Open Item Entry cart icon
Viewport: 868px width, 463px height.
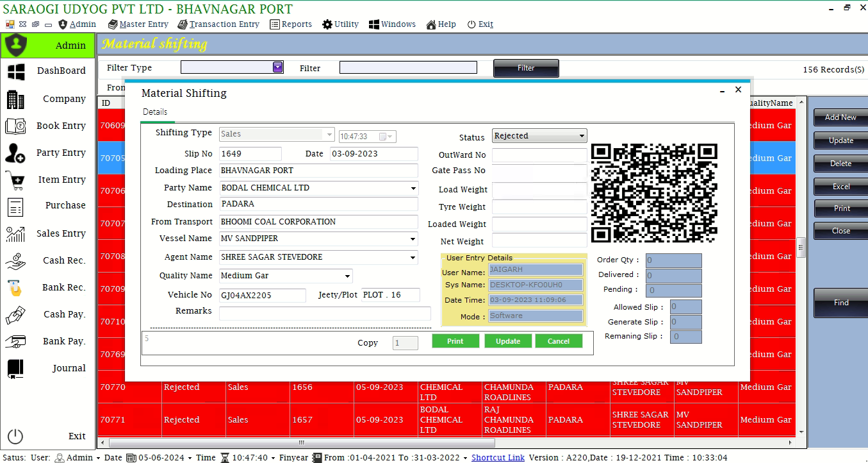[15, 180]
